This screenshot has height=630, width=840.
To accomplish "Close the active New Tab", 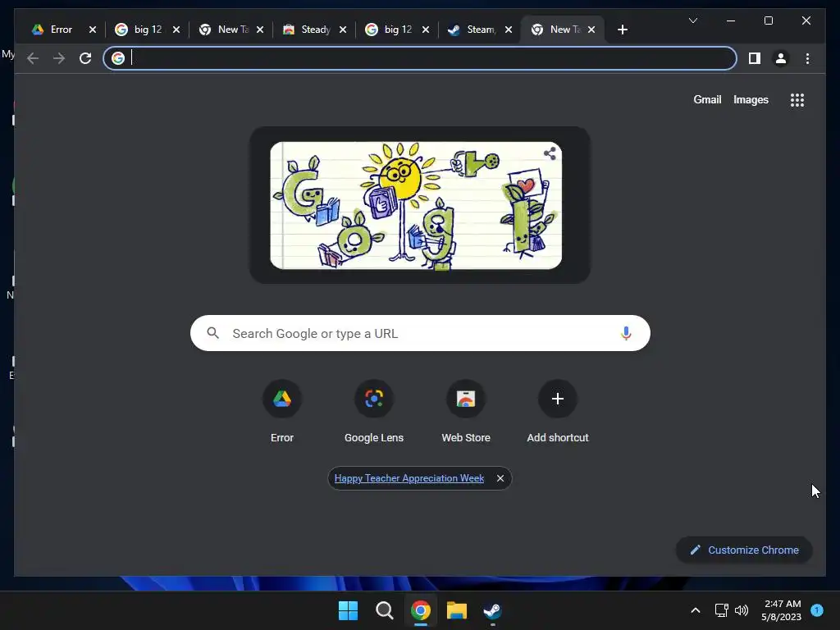I will (x=591, y=30).
